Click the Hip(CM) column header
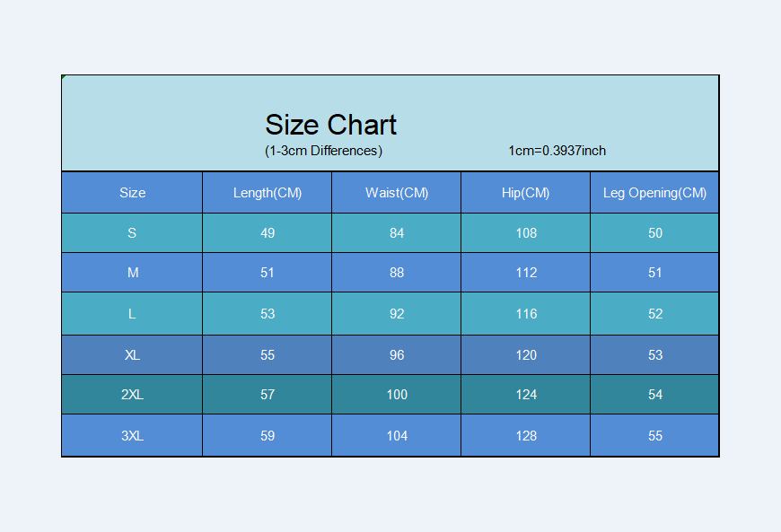781x532 pixels. tap(526, 193)
